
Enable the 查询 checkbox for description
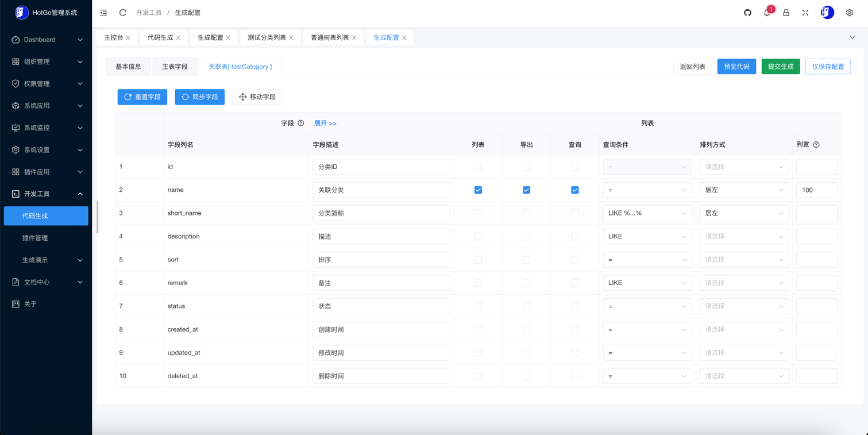[574, 236]
